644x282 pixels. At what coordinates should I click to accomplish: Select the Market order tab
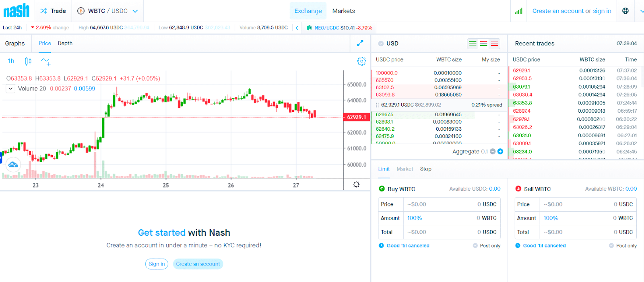pos(405,169)
